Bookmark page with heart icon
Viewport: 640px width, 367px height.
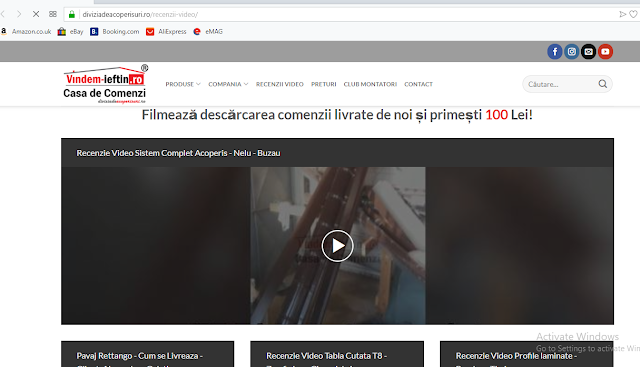tap(633, 14)
